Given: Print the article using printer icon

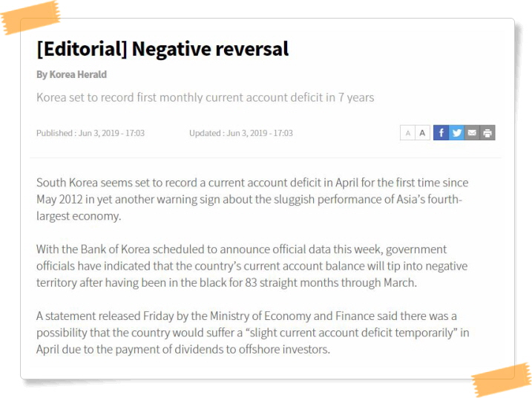Looking at the screenshot, I should point(487,133).
